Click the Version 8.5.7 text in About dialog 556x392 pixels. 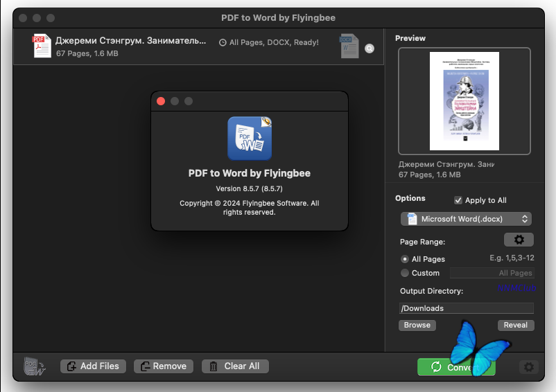coord(250,189)
